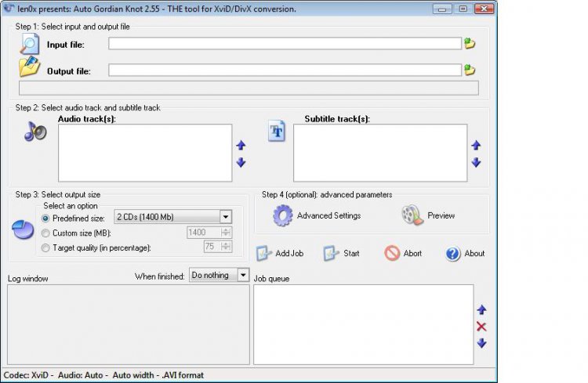Open the When finished Do nothing dropdown

point(219,275)
